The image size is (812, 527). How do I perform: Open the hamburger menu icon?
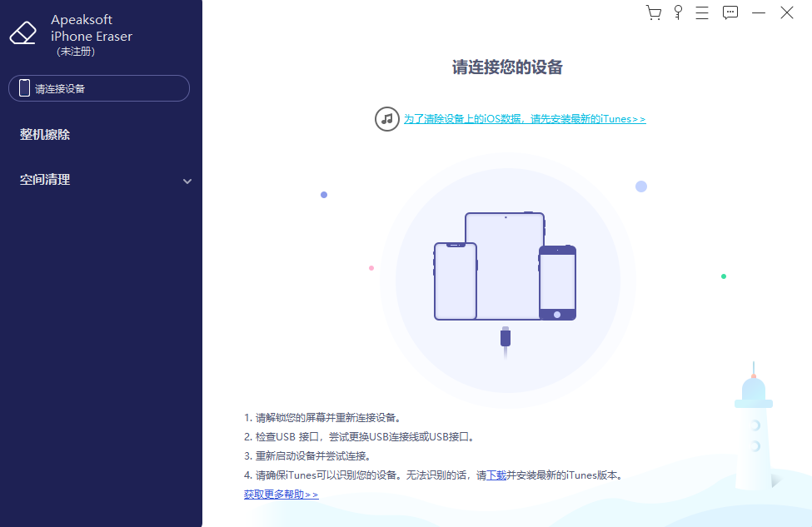coord(703,12)
